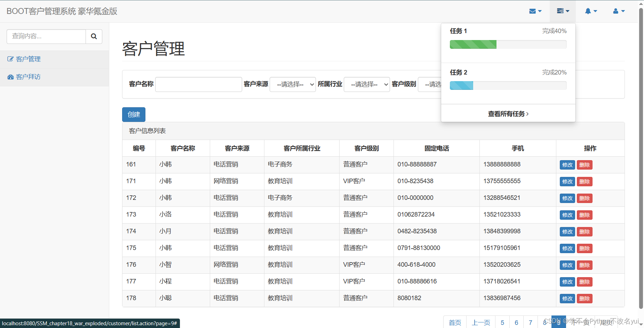Select 任务 2 progress bar
The image size is (644, 328).
point(508,85)
